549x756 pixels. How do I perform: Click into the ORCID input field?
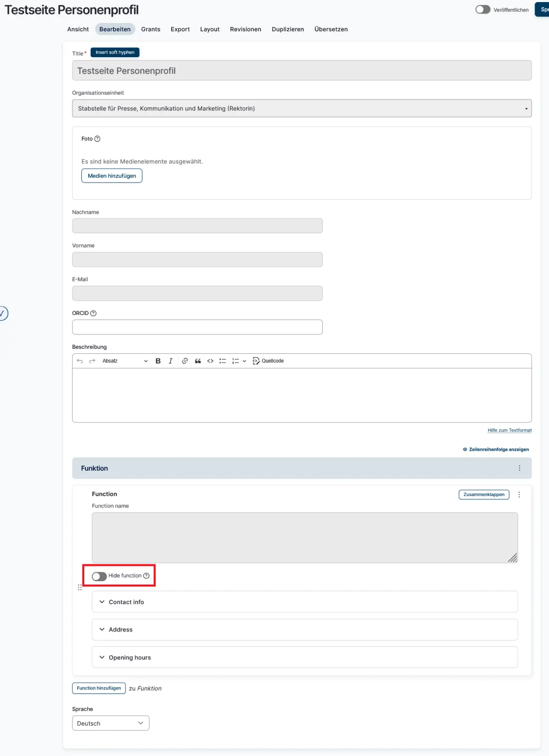click(x=197, y=327)
